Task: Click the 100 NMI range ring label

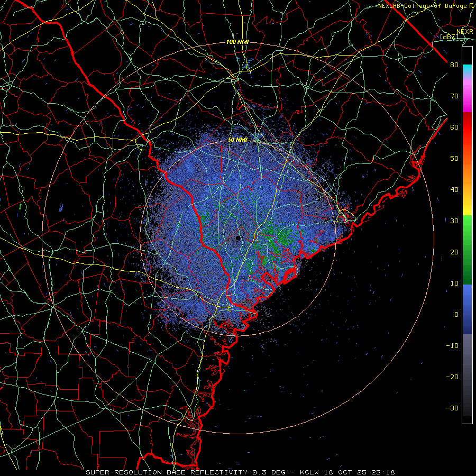Action: click(237, 42)
